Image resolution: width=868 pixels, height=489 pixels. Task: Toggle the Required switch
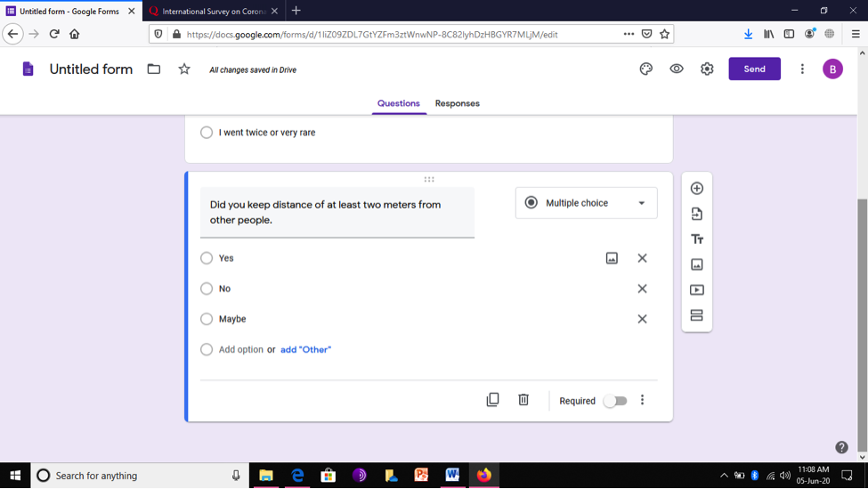pyautogui.click(x=615, y=401)
